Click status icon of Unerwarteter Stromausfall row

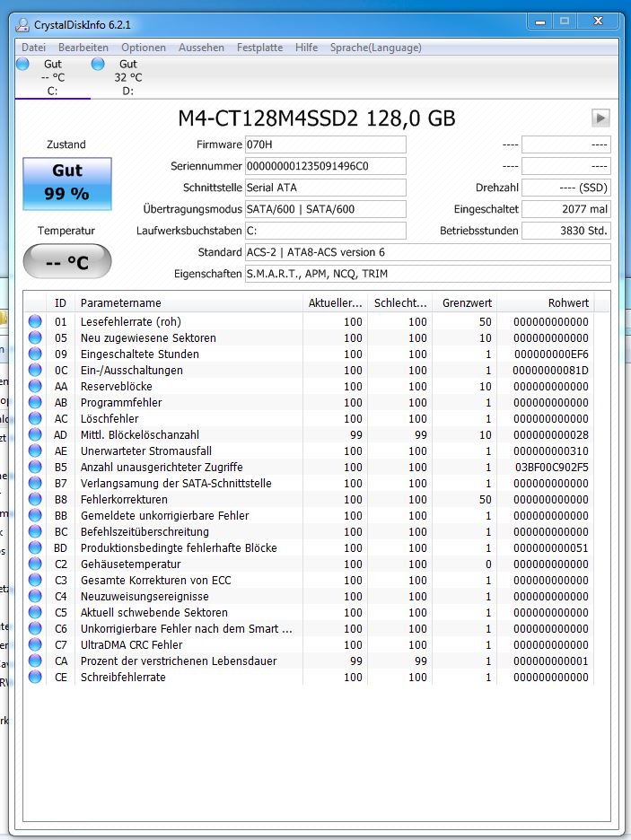click(35, 451)
